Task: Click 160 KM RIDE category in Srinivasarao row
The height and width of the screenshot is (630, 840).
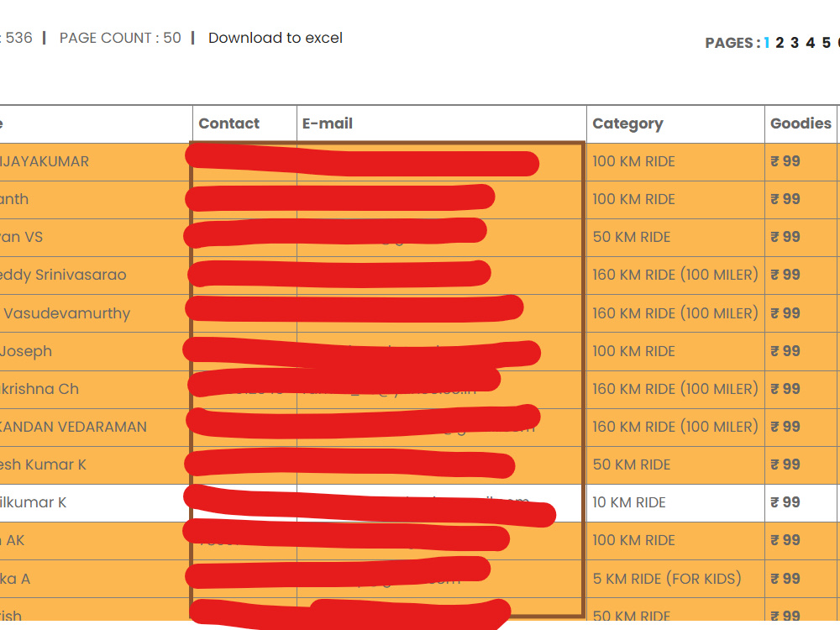Action: pos(675,275)
